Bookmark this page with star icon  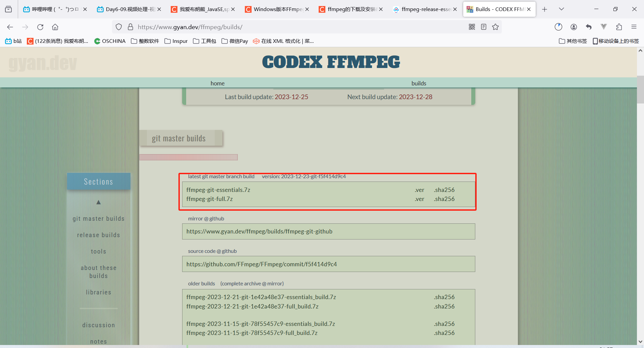495,27
